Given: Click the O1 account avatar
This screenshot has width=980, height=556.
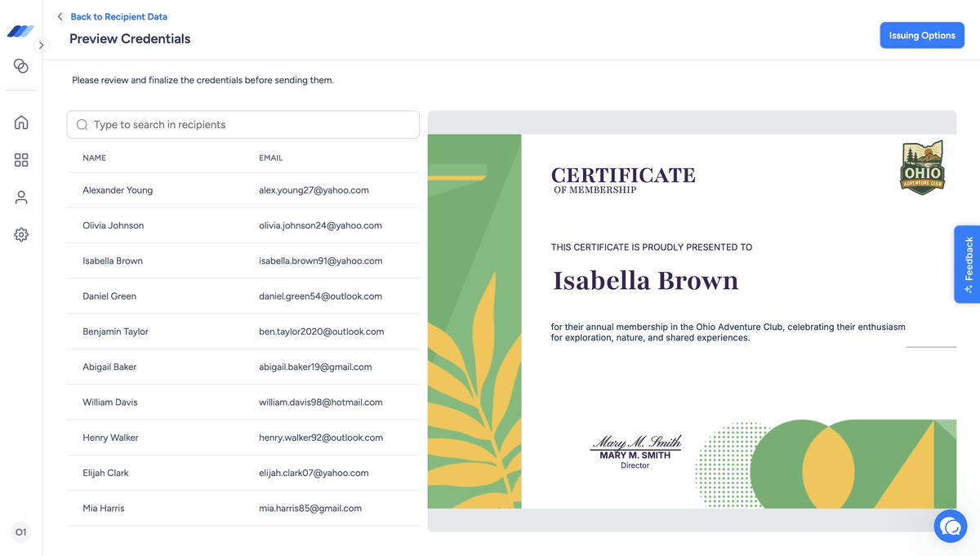Looking at the screenshot, I should pos(21,532).
